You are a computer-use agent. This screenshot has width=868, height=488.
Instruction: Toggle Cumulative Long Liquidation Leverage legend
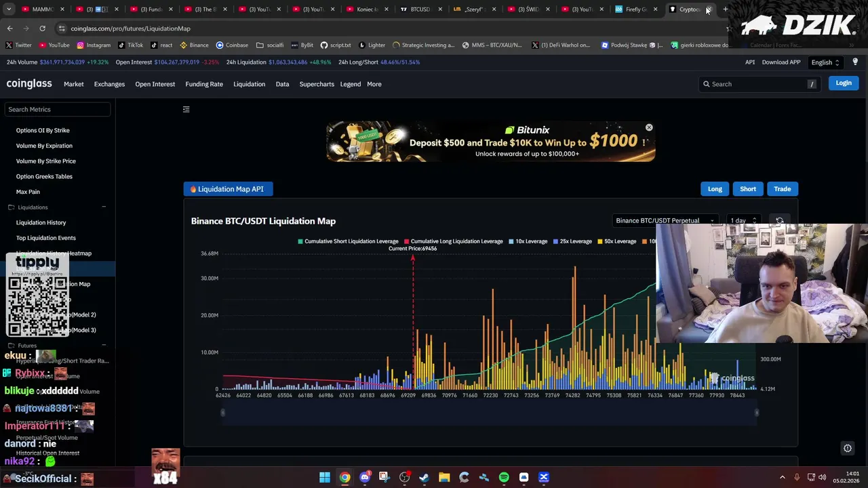[x=454, y=241]
